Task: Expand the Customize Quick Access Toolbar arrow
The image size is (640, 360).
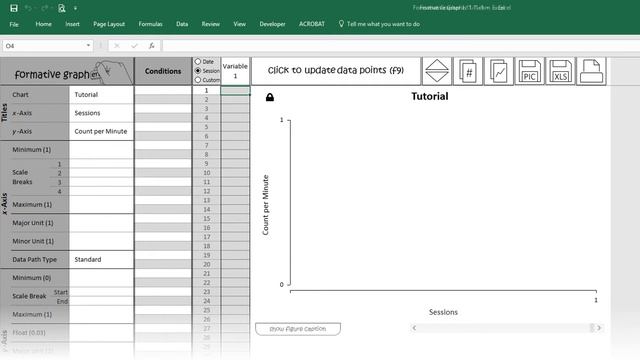Action: 76,8
